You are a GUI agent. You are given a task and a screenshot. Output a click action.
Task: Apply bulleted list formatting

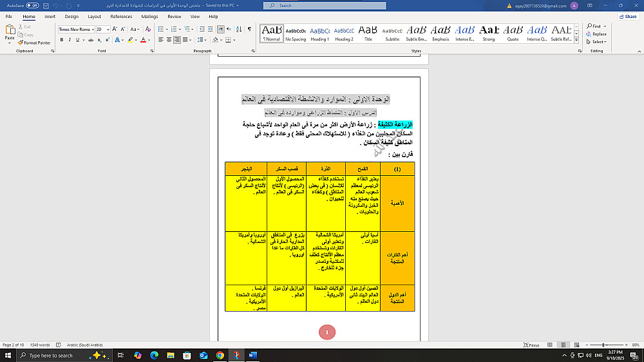[x=161, y=29]
